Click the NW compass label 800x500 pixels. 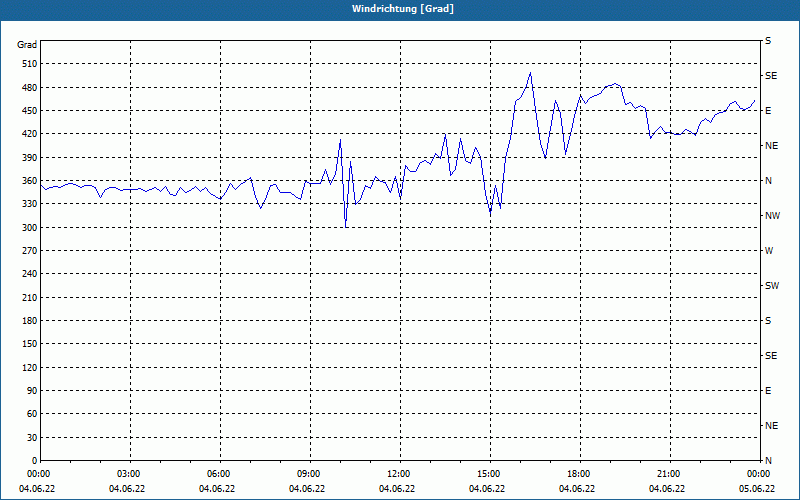click(772, 216)
